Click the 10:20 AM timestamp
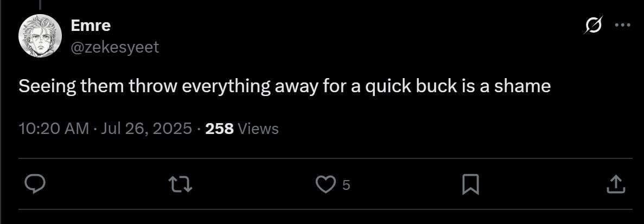Viewport: 644px width, 224px height. [53, 129]
